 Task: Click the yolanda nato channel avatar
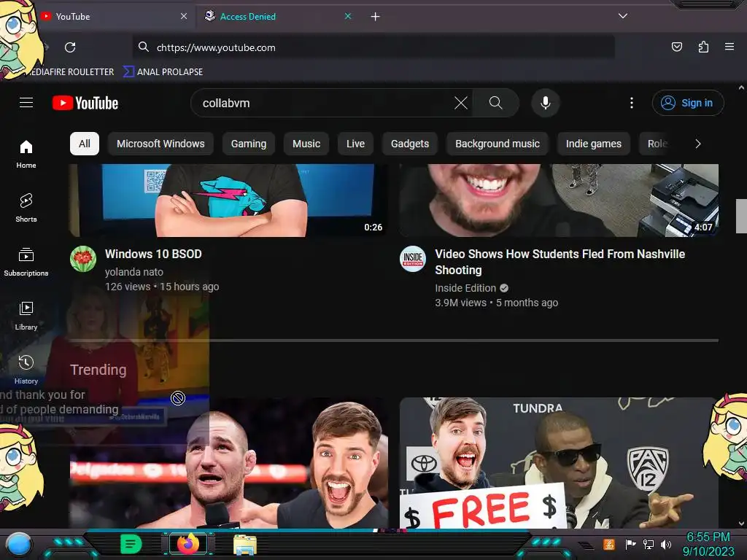pos(83,259)
